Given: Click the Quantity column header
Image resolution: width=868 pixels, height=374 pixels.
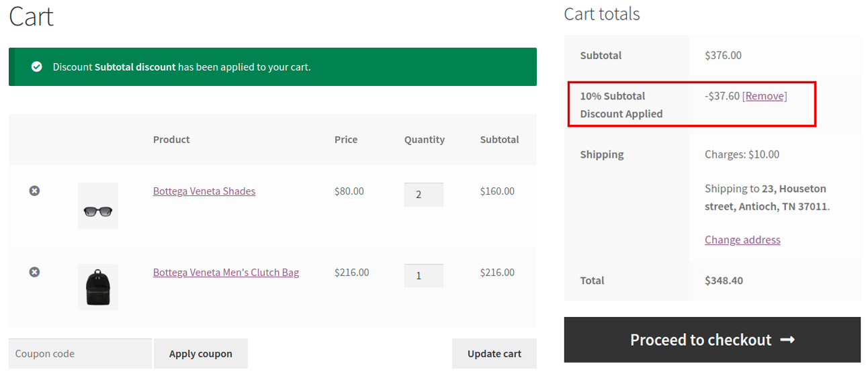Looking at the screenshot, I should (424, 140).
